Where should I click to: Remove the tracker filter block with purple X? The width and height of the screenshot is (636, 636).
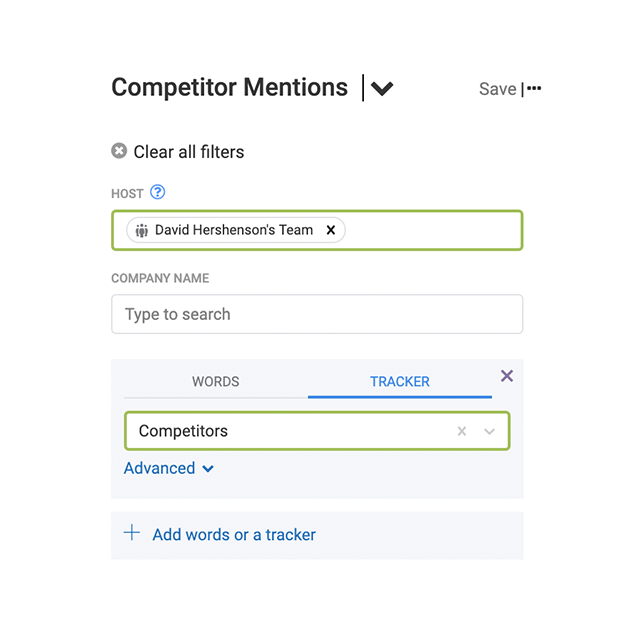(x=507, y=376)
